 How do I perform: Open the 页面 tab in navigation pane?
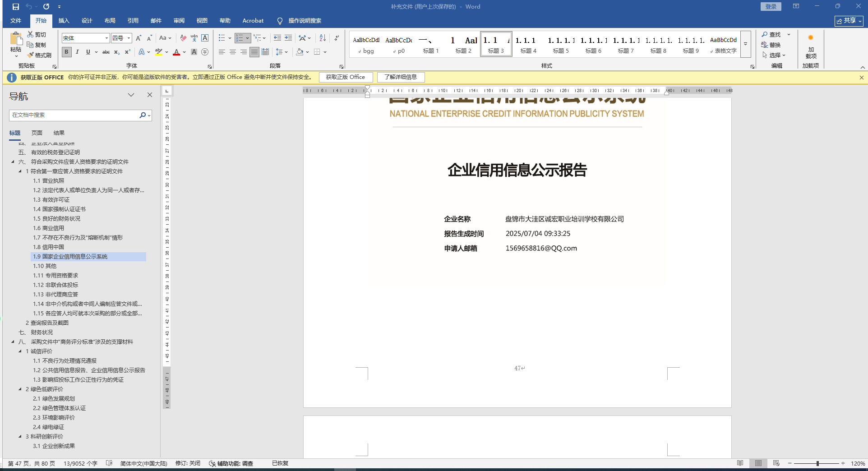coord(37,133)
